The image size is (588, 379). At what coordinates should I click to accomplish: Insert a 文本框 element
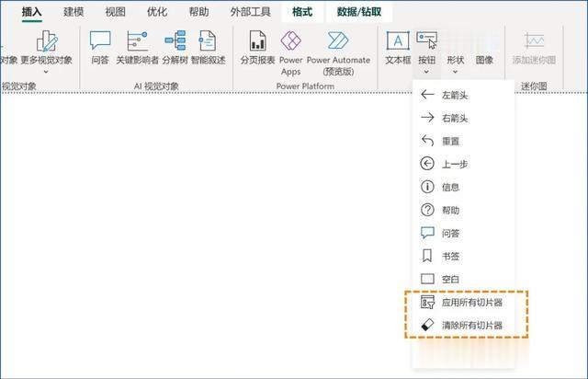coord(398,47)
